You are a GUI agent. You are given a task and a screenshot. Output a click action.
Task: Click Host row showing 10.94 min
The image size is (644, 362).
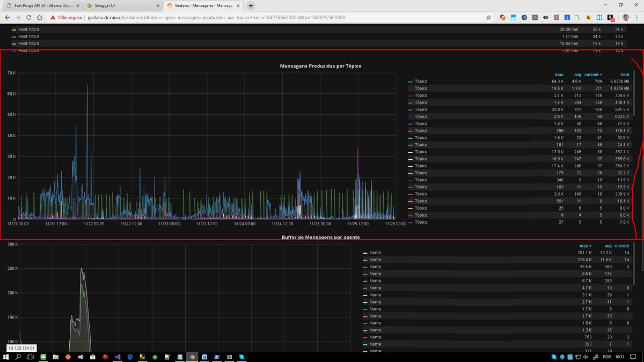pyautogui.click(x=319, y=43)
